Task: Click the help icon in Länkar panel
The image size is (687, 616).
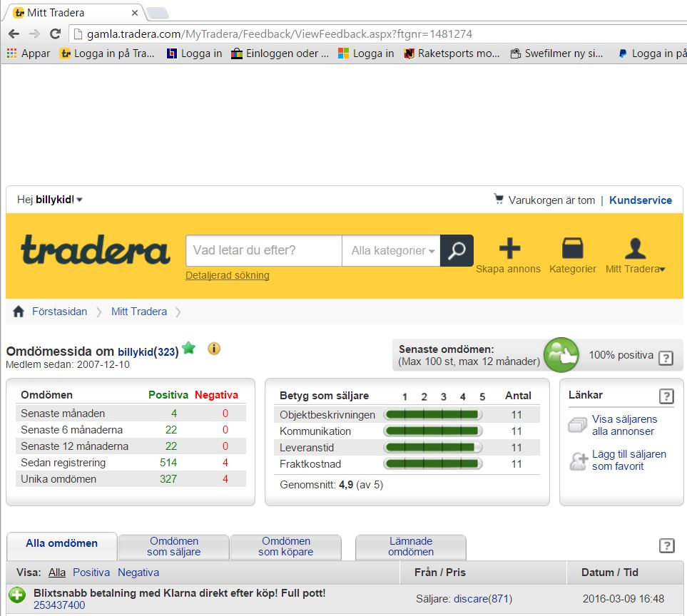Action: point(665,396)
